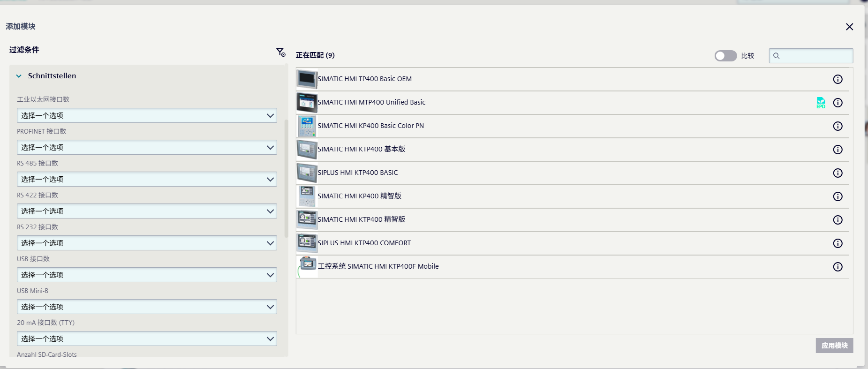Toggle the 比较 compare switch

(x=725, y=56)
